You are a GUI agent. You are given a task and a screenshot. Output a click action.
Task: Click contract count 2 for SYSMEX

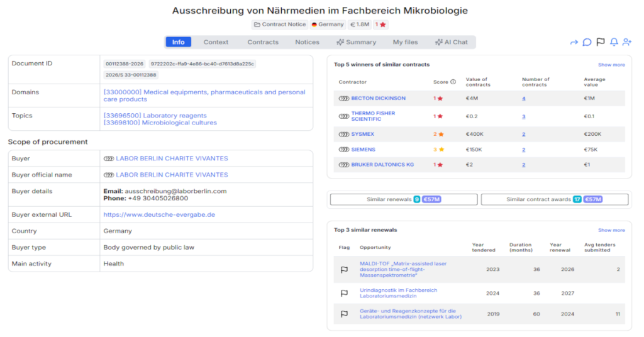point(524,134)
